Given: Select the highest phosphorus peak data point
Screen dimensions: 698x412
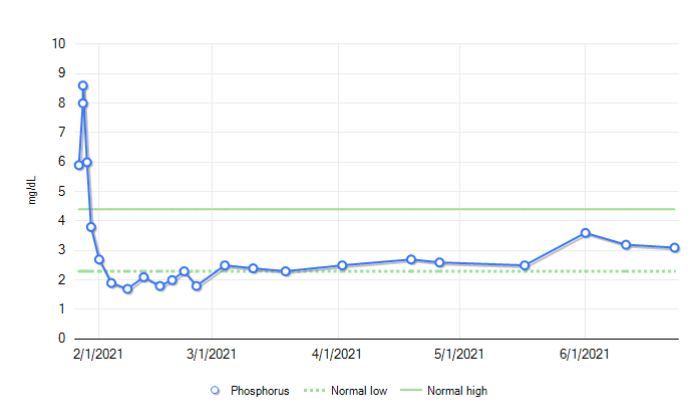Looking at the screenshot, I should click(x=83, y=86).
